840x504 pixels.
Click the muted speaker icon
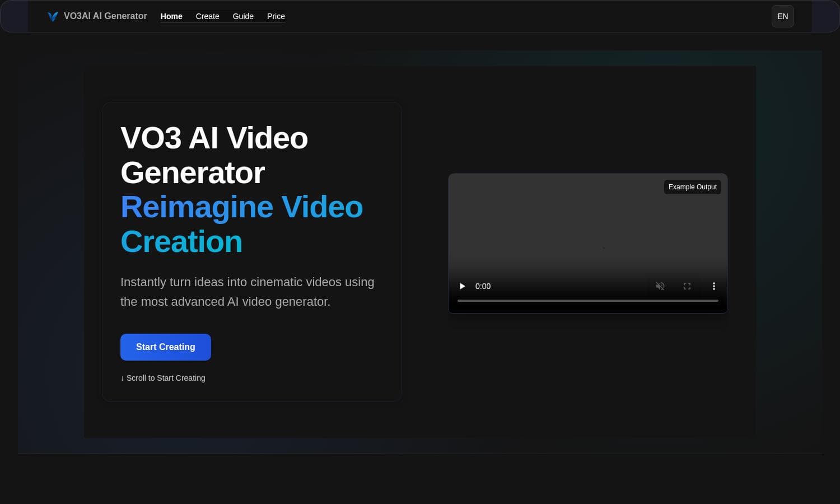[660, 286]
